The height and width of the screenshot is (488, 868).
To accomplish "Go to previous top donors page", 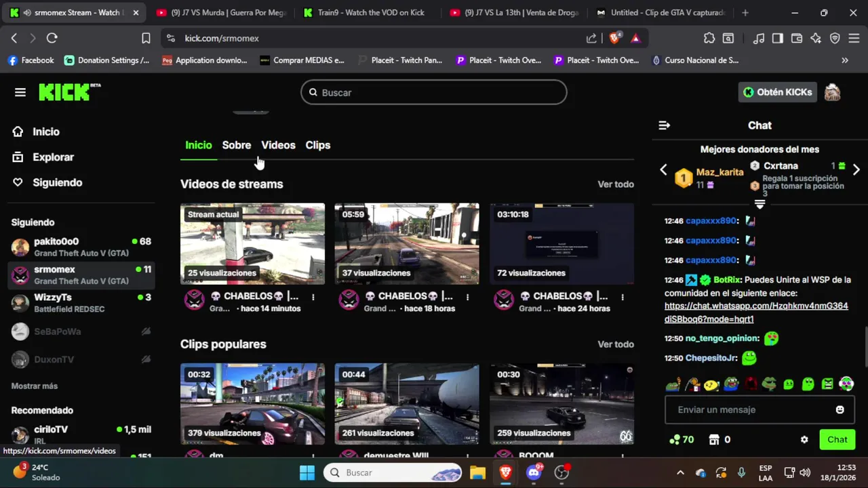I will (663, 170).
